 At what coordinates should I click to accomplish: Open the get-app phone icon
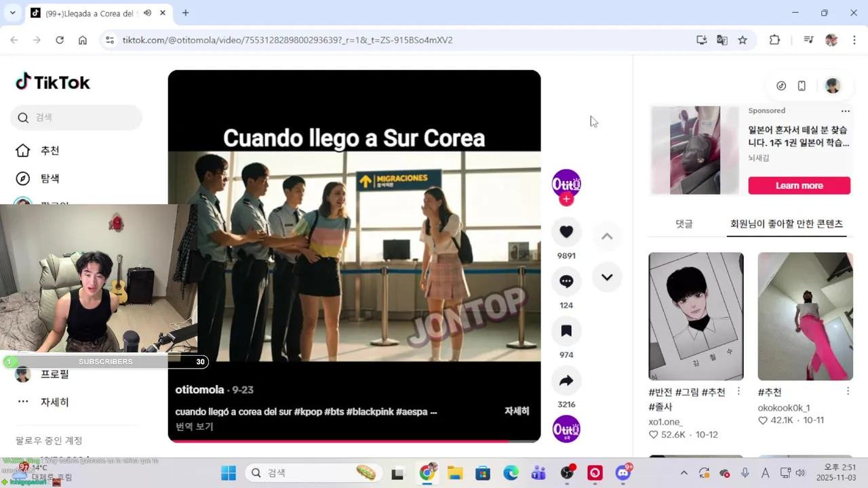point(802,86)
